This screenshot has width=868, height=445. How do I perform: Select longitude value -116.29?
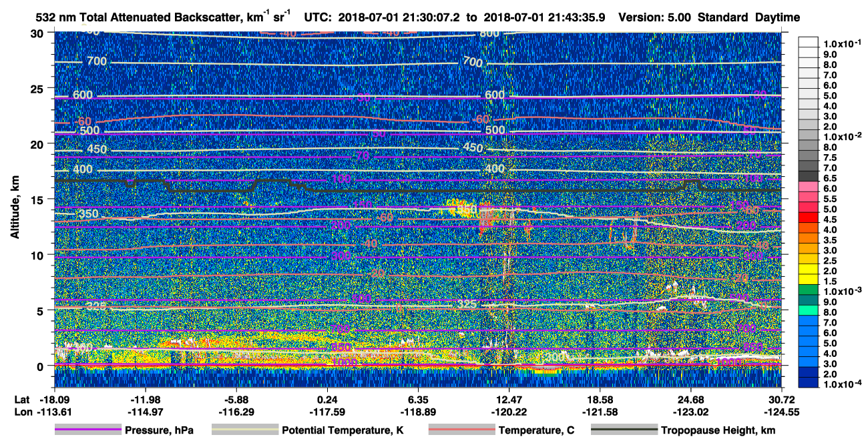236,412
